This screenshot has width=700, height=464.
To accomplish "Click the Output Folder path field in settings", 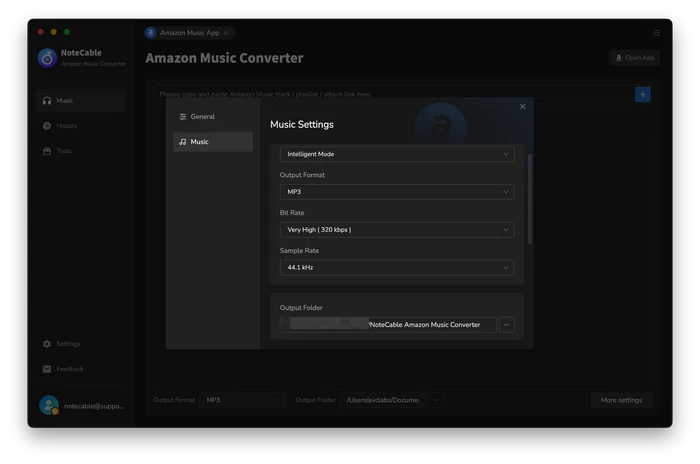I will 388,325.
